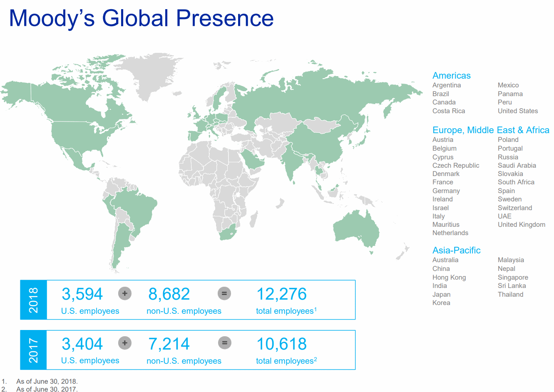This screenshot has height=392, width=554.
Task: Click Germany in the EMEA list
Action: [x=446, y=191]
